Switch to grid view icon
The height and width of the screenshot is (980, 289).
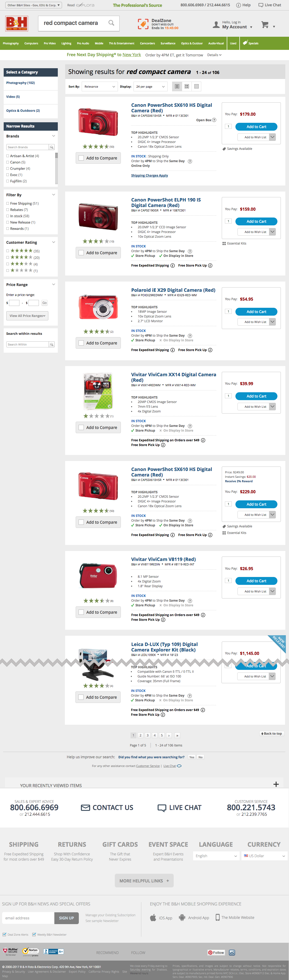click(x=187, y=86)
